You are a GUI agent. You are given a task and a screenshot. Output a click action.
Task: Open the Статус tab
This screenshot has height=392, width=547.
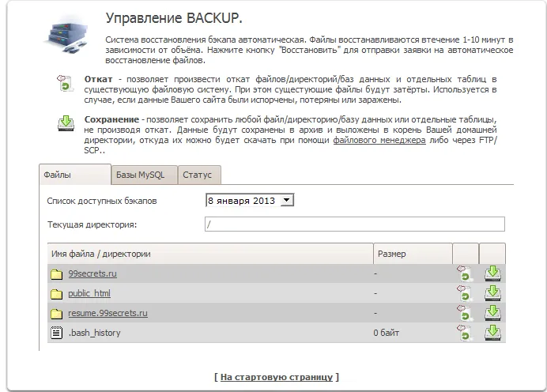coord(199,175)
